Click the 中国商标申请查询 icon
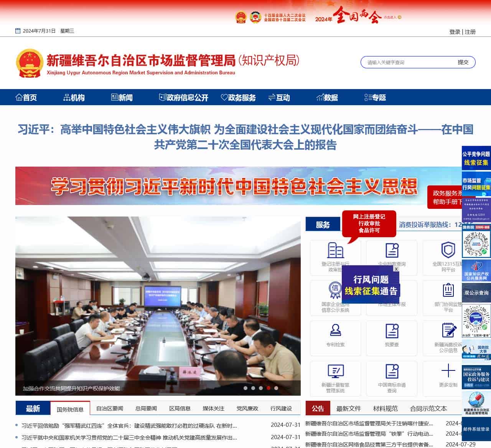This screenshot has height=448, width=491. 392,371
